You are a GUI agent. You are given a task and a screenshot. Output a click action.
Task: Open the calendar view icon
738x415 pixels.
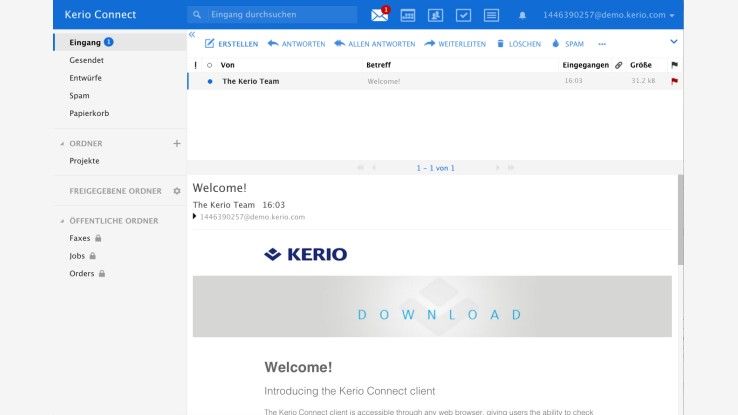(x=408, y=15)
